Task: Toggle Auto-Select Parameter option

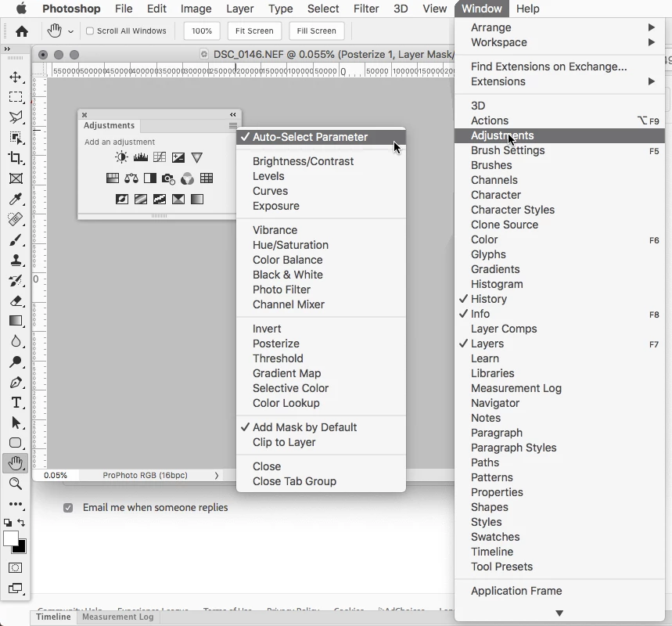Action: pos(321,137)
